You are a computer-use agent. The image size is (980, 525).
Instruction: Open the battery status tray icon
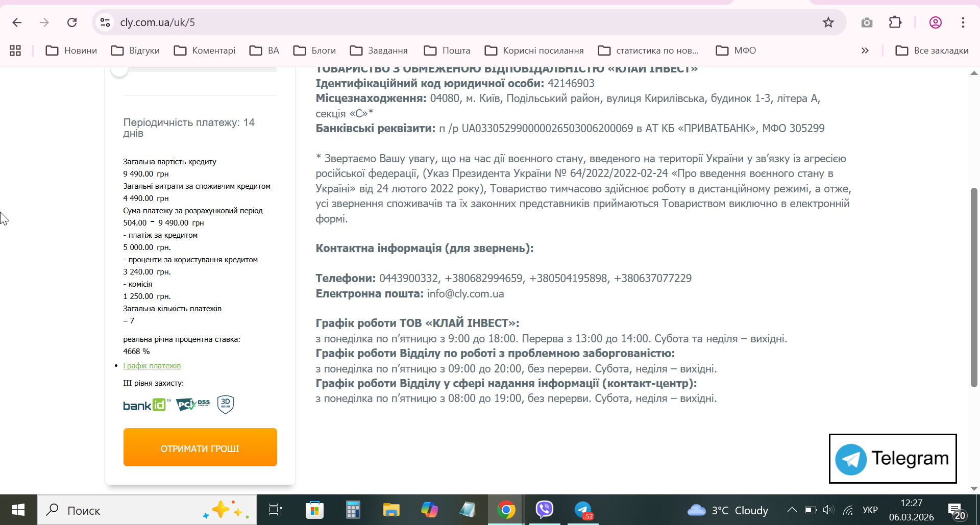(811, 510)
